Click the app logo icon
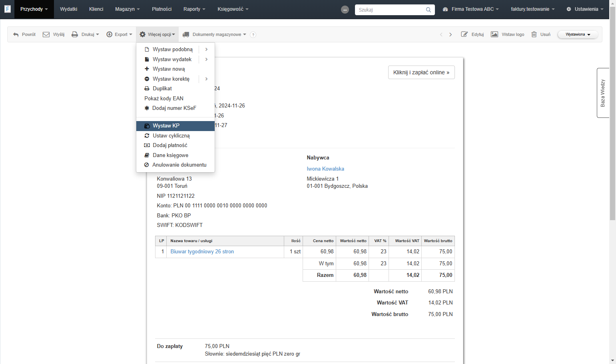The image size is (616, 364). [7, 9]
